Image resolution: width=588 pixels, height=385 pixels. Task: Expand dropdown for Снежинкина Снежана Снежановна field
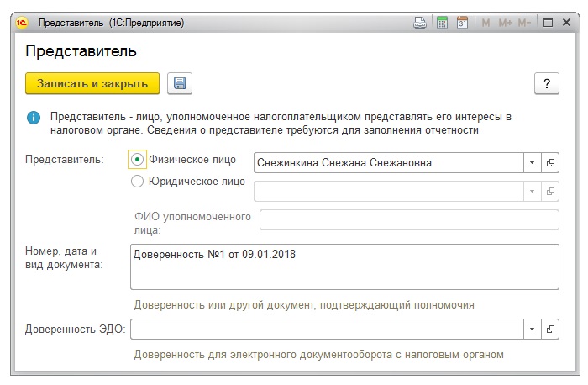point(532,162)
